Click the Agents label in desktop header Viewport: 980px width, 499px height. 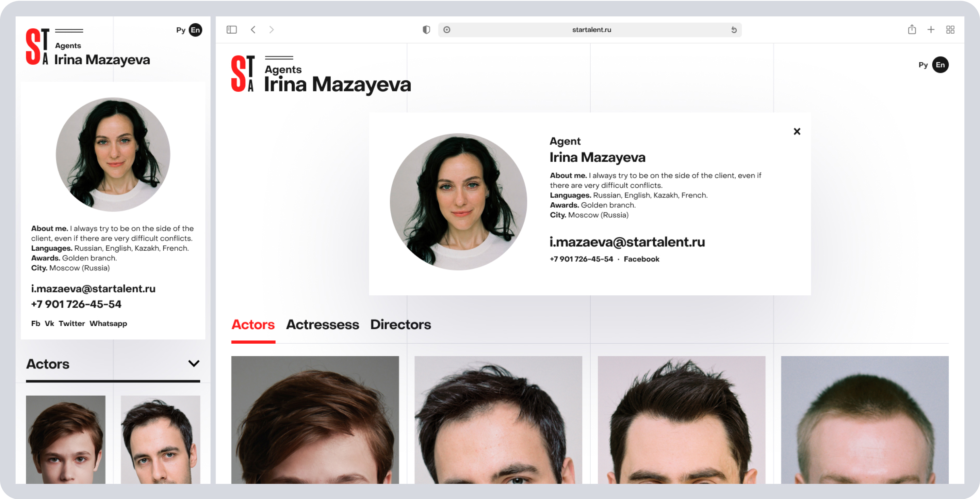(283, 70)
